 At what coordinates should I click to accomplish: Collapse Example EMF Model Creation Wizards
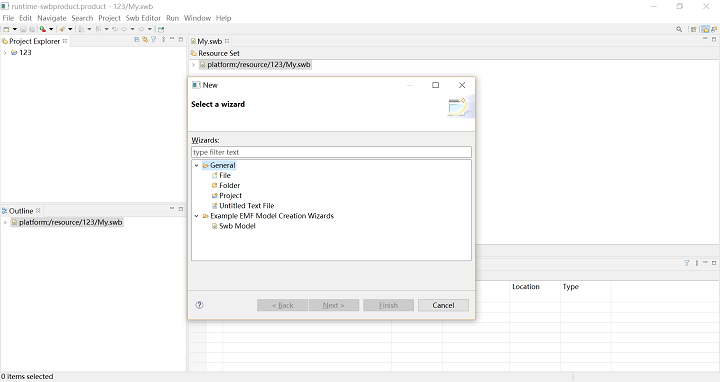pos(197,216)
